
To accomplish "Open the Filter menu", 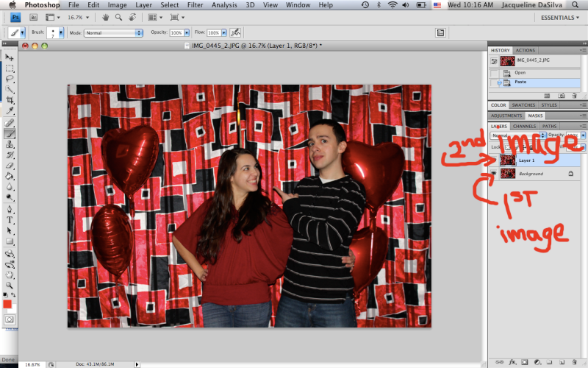I will pyautogui.click(x=195, y=5).
